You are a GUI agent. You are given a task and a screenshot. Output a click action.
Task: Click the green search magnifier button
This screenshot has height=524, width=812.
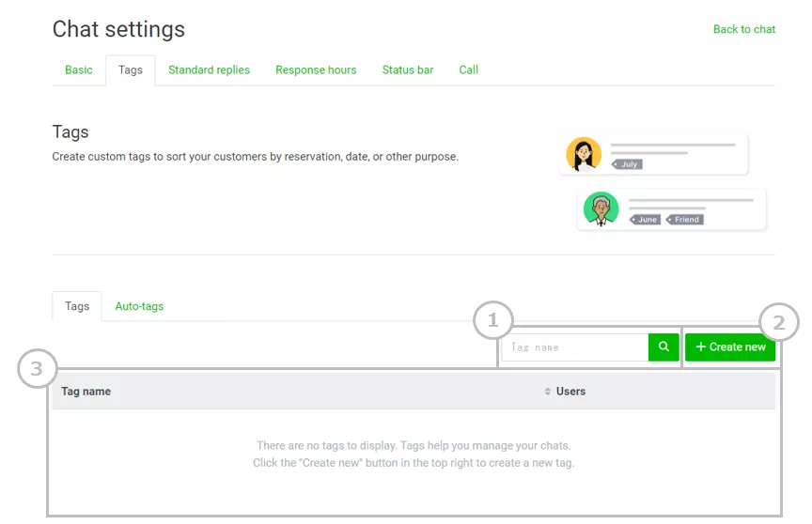664,347
